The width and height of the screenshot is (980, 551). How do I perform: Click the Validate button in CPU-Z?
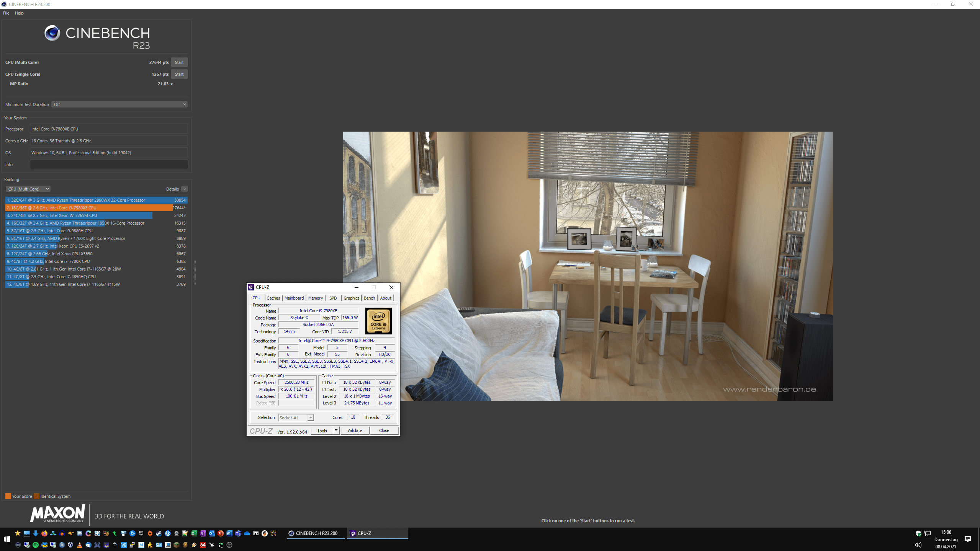tap(355, 430)
